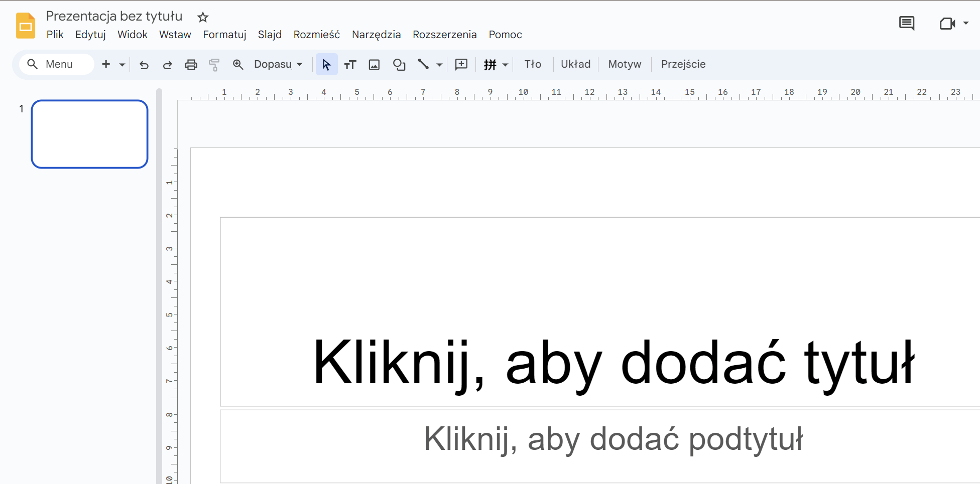Open comment history icon
The image size is (980, 484).
(907, 23)
